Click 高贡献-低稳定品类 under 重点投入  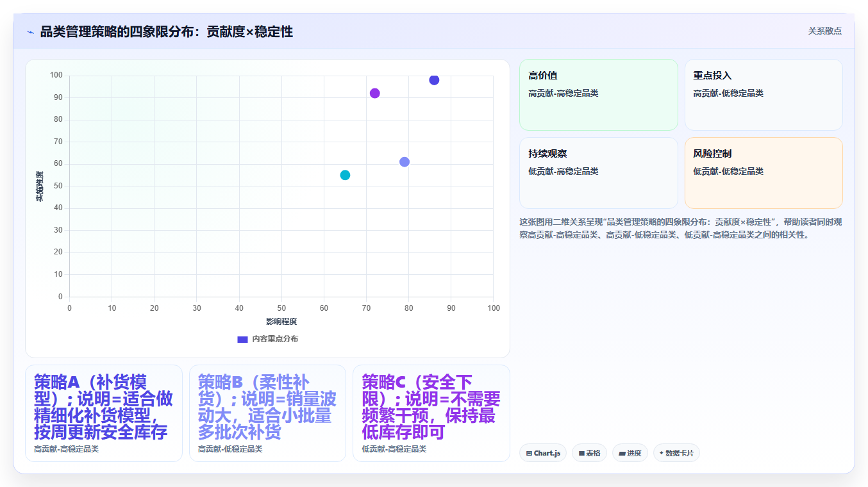coord(728,94)
